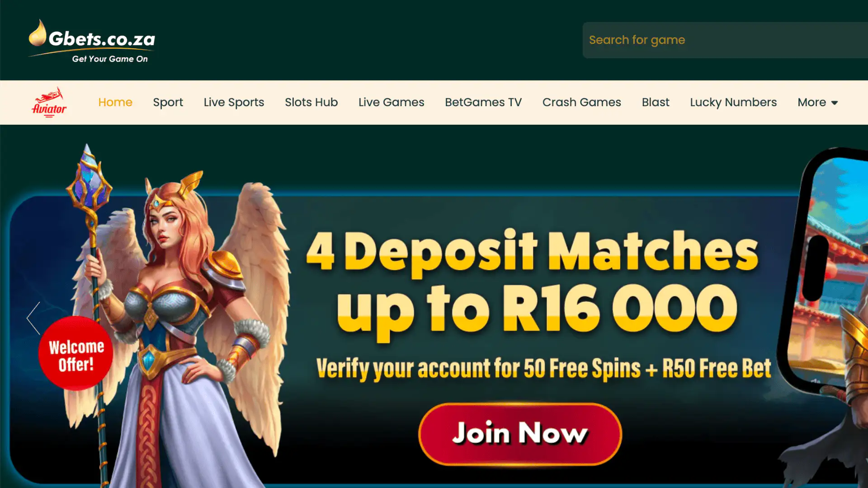The image size is (868, 488).
Task: Click the Gbets.co.za logo
Action: [92, 41]
